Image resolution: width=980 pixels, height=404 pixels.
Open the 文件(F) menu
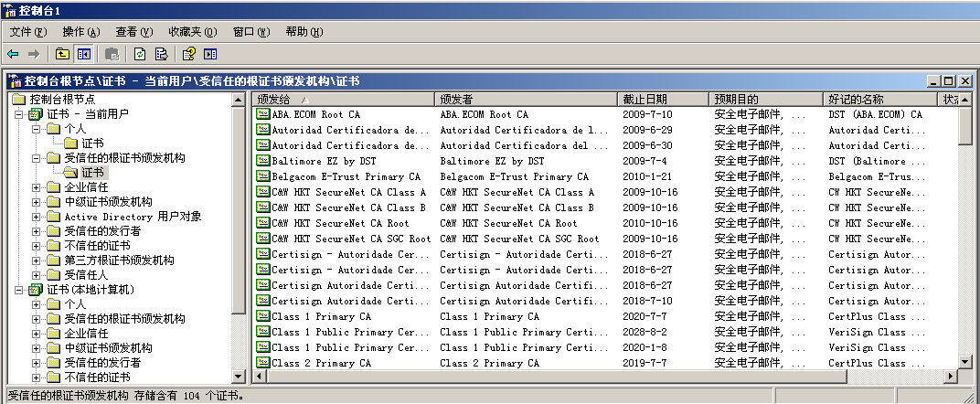coord(28,32)
